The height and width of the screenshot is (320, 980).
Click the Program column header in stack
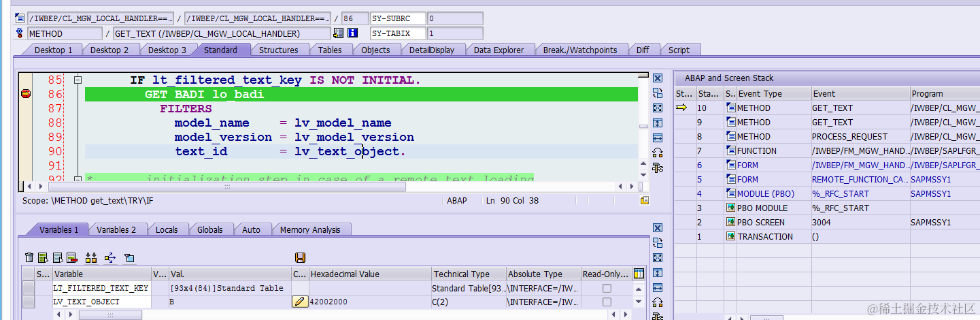(945, 93)
